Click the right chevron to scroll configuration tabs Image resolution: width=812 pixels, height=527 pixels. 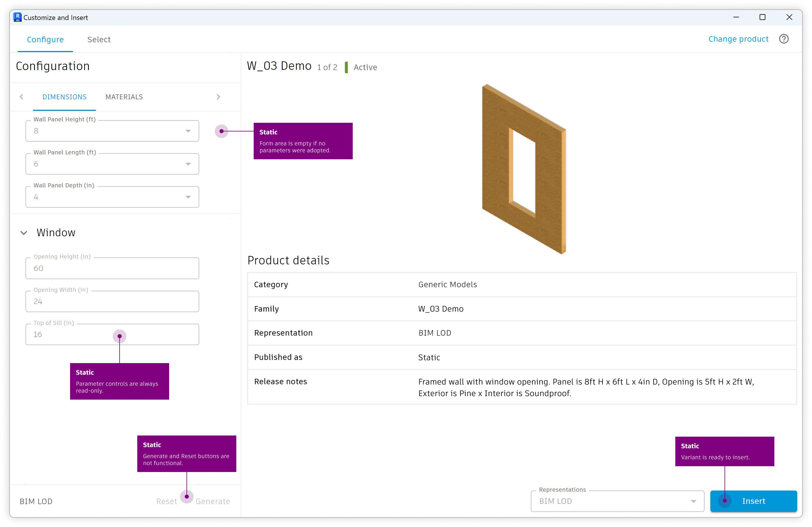pyautogui.click(x=219, y=97)
